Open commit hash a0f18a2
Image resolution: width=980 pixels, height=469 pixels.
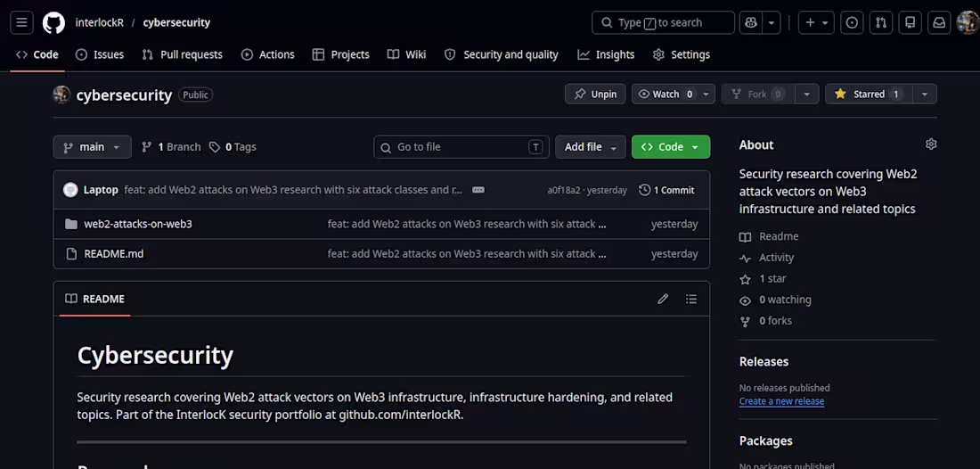click(x=564, y=190)
